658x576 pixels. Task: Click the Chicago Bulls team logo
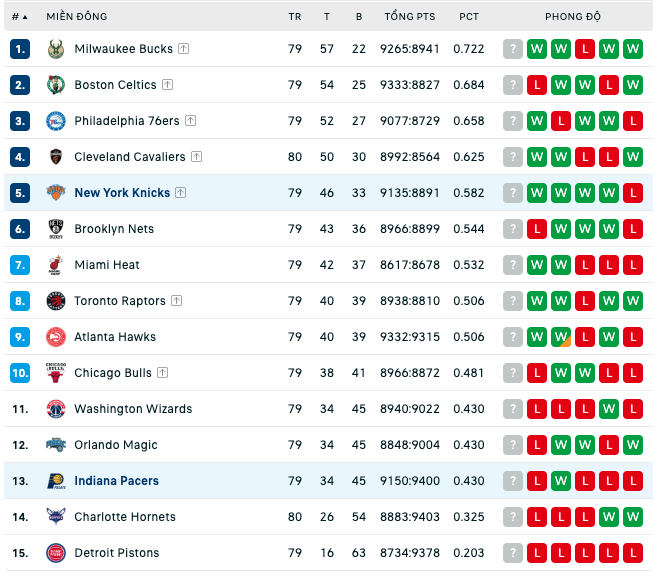tap(56, 373)
